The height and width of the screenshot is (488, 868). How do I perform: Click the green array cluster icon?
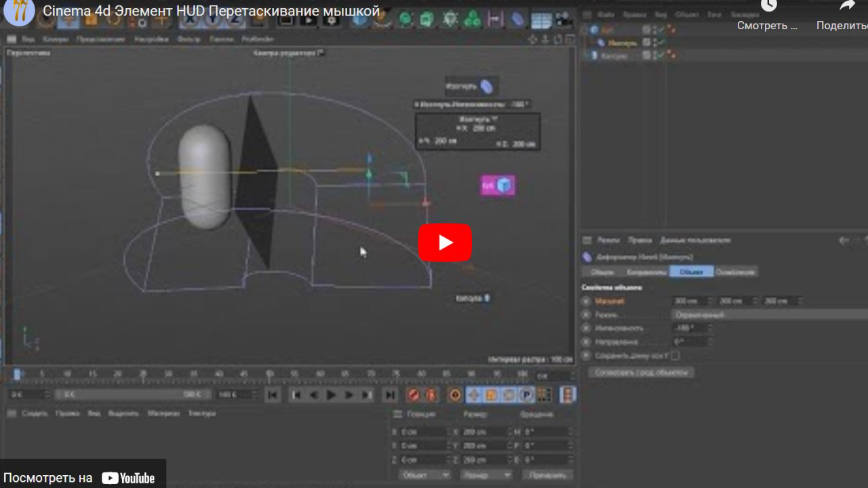pyautogui.click(x=473, y=19)
